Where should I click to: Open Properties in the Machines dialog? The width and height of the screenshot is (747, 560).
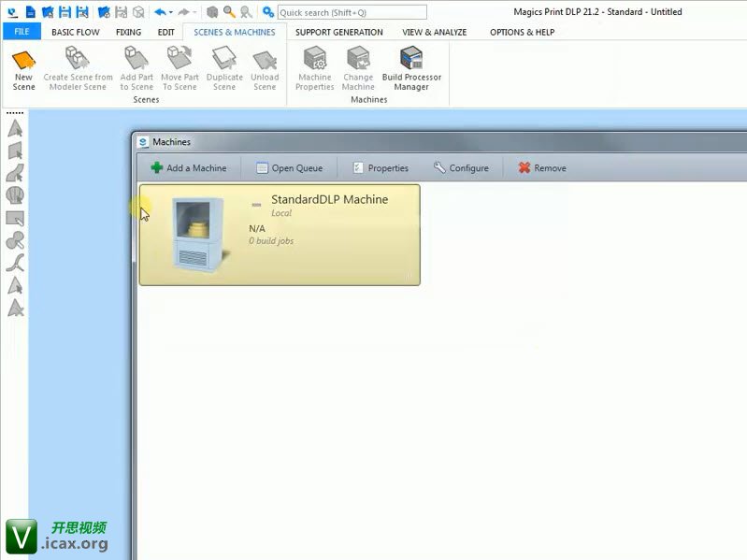click(381, 168)
